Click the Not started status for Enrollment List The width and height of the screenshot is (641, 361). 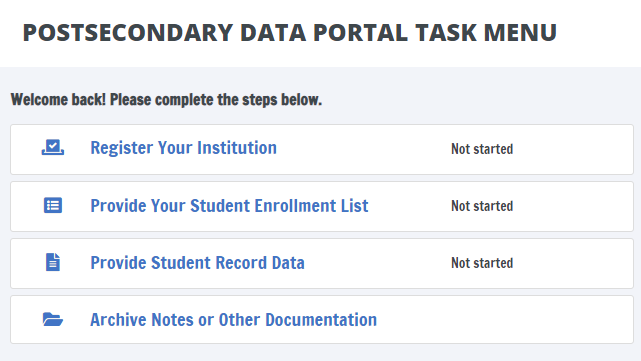(x=482, y=206)
